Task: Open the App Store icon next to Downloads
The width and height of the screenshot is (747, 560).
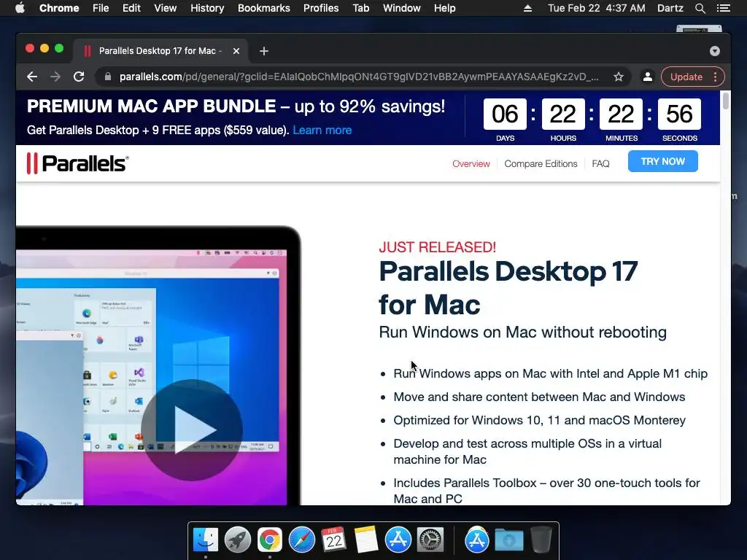Action: [477, 540]
